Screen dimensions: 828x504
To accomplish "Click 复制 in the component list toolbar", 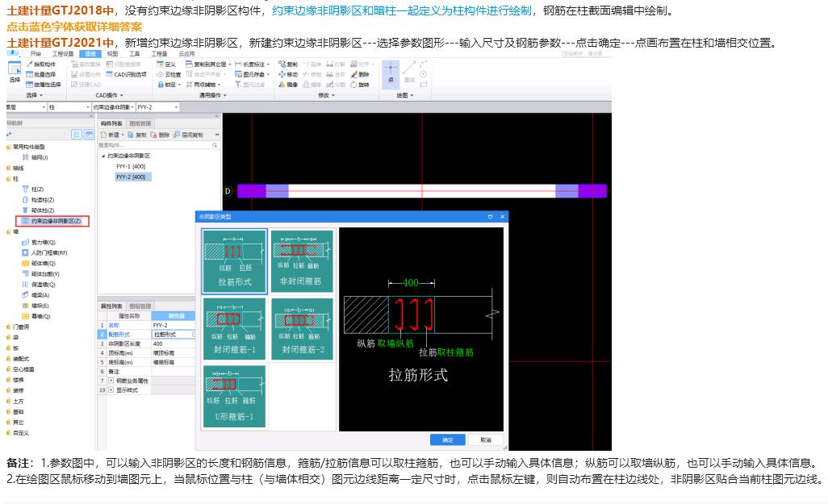I will coord(136,135).
